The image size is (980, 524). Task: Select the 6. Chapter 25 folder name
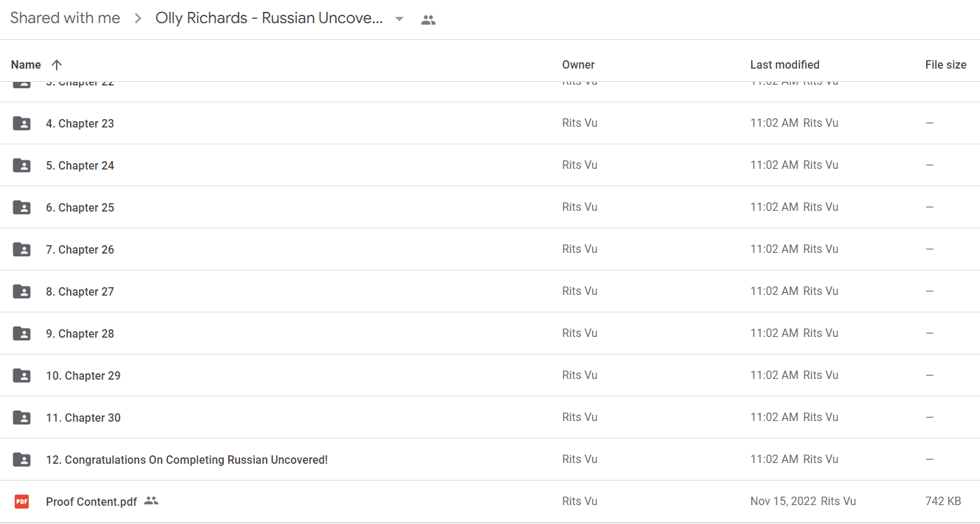[x=80, y=207]
